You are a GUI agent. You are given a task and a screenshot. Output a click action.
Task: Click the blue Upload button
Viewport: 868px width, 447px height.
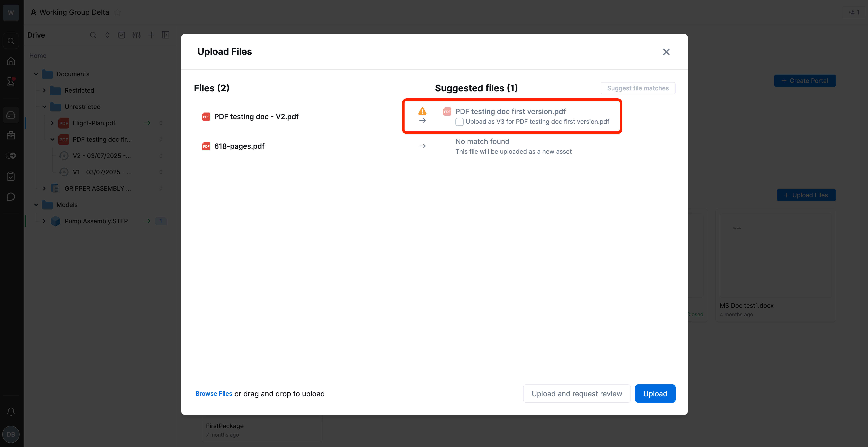coord(655,393)
